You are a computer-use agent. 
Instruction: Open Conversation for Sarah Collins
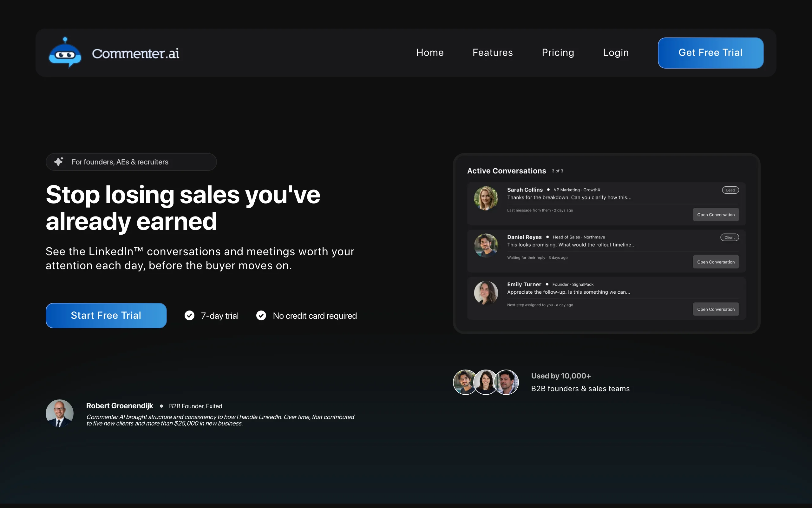[716, 215]
